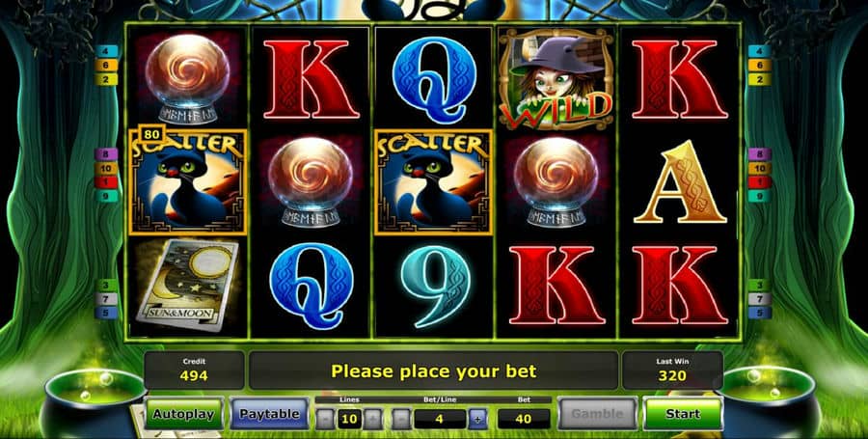Click the golden A symbol
This screenshot has width=868, height=439.
[x=680, y=182]
